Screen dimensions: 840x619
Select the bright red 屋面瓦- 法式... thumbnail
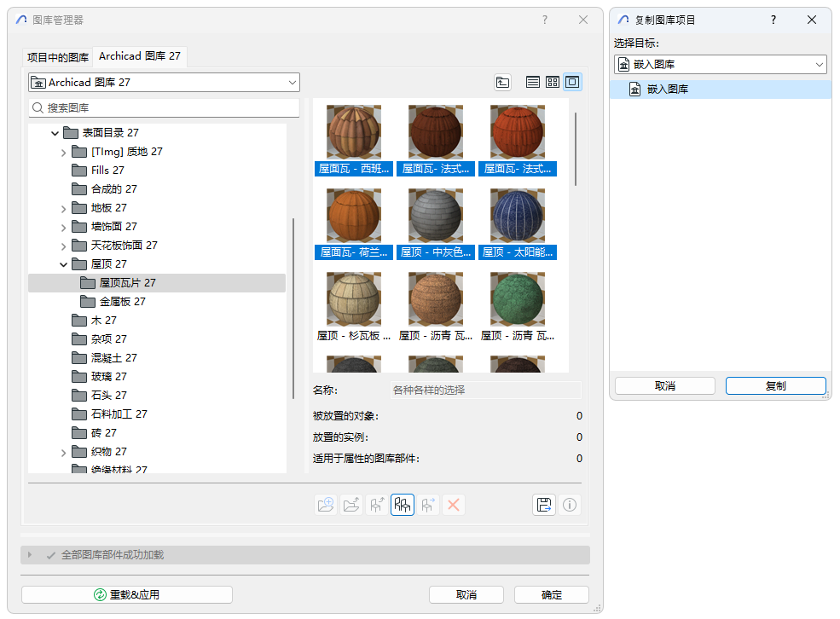518,141
